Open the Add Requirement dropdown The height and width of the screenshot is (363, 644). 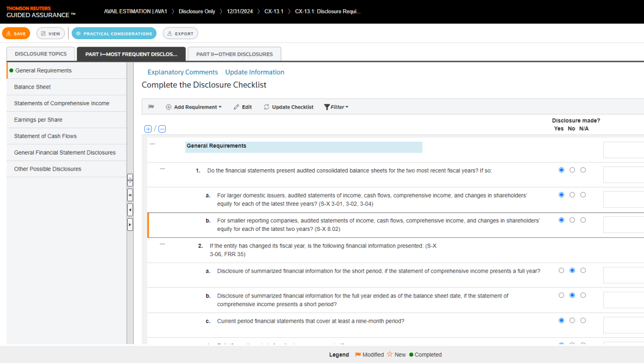(194, 107)
